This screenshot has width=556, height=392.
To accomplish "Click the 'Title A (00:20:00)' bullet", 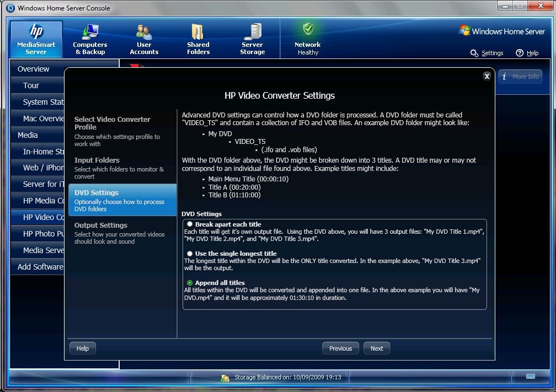I will 234,187.
